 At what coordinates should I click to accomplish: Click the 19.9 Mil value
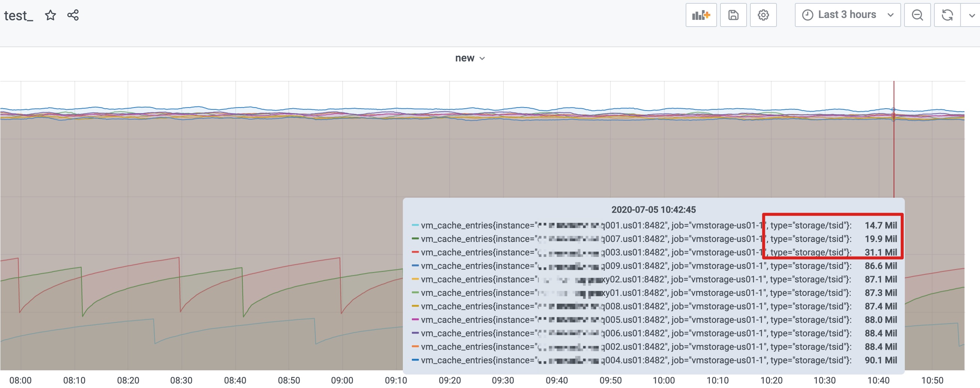(x=881, y=239)
